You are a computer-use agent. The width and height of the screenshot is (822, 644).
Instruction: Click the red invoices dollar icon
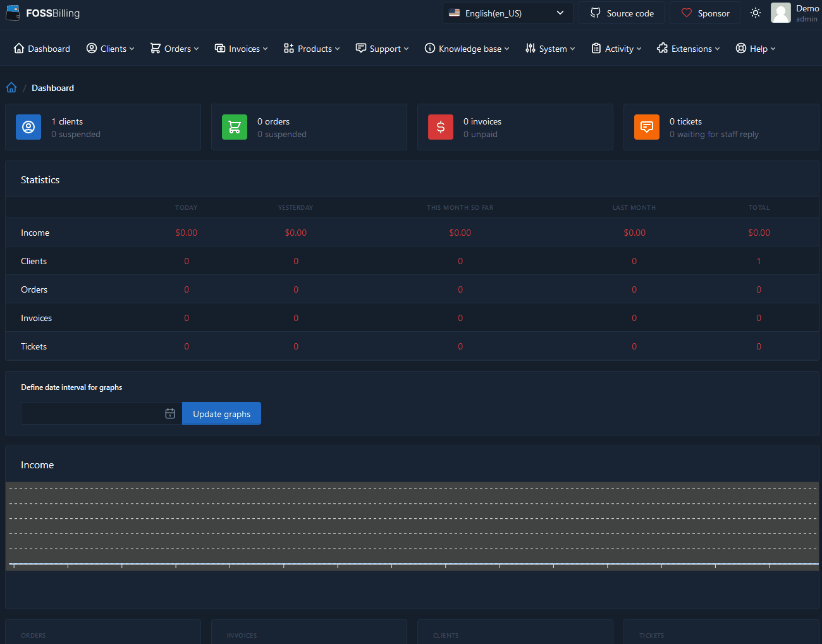441,127
